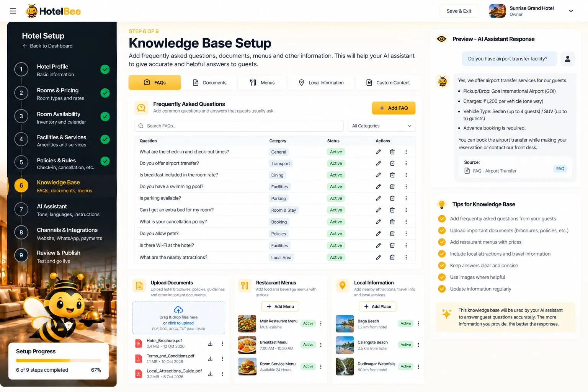The width and height of the screenshot is (588, 392).
Task: Open more options for Dudhsagar Waterfalls
Action: pyautogui.click(x=418, y=367)
